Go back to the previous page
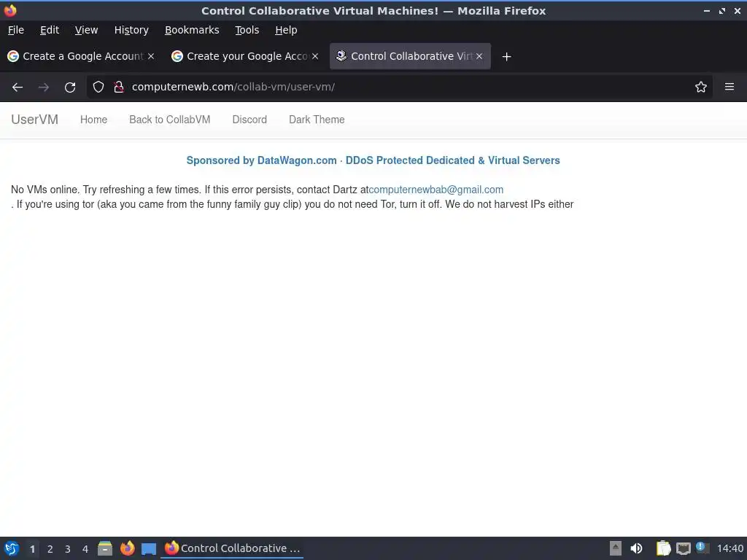 pos(18,87)
